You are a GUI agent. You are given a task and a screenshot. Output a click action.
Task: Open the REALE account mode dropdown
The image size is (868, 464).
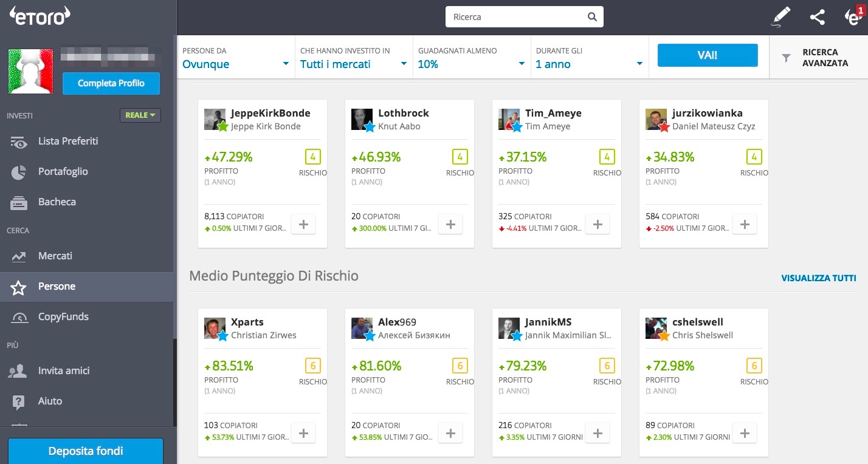point(140,115)
